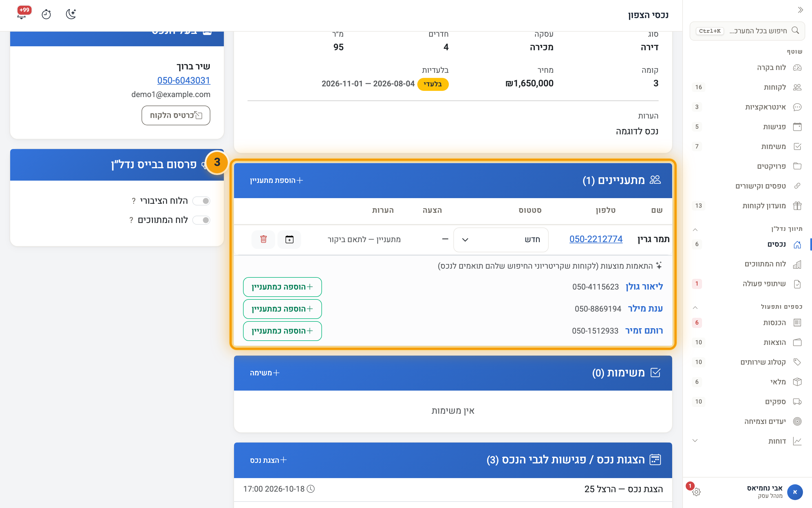
Task: Click phone link 050-2212774
Action: 595,239
